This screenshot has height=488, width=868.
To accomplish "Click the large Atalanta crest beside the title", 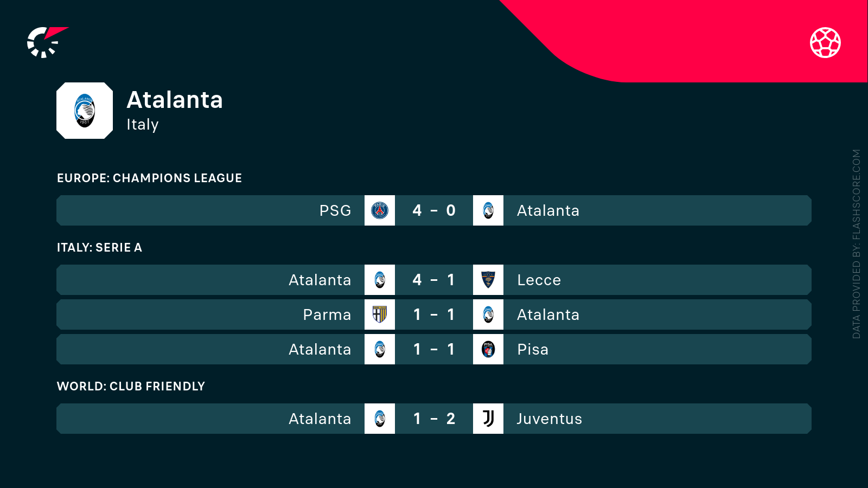I will [85, 111].
